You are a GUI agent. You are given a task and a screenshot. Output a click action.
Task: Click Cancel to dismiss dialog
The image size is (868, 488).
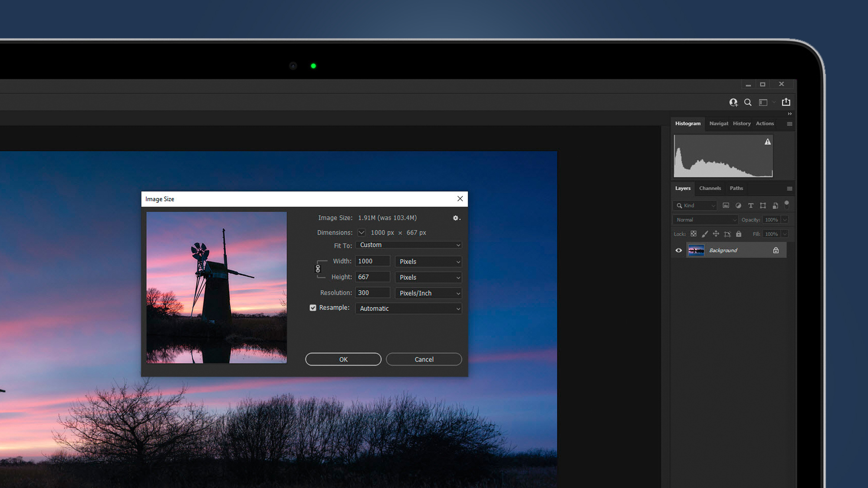pos(424,359)
